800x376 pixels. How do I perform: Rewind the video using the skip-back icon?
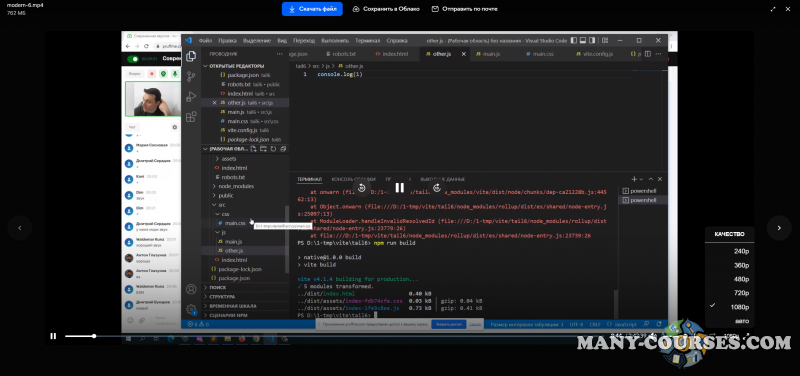coord(362,188)
